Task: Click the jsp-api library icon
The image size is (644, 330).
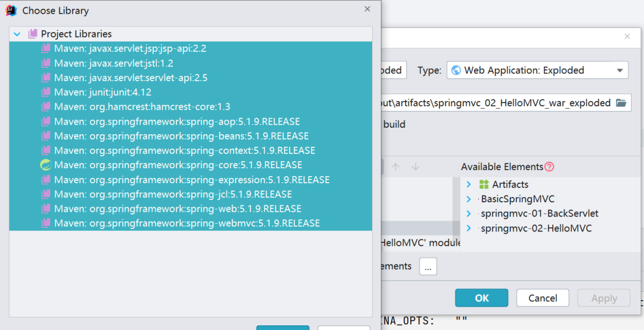Action: click(x=46, y=48)
